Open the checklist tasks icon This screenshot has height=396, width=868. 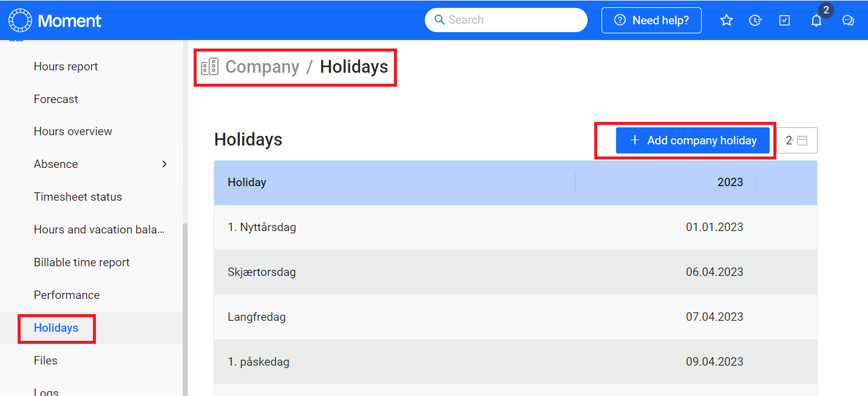click(784, 20)
